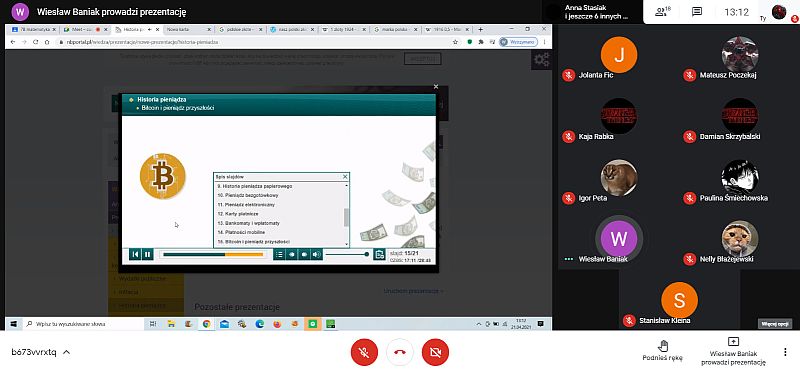This screenshot has width=800, height=373.
Task: Click the muted mic icon beside Stanisław Kleina
Action: [629, 320]
